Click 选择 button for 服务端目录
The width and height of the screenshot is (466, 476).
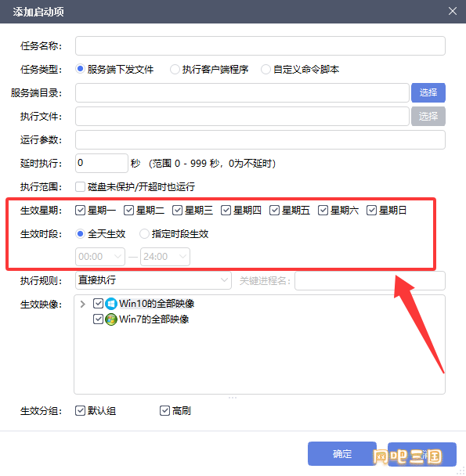(x=428, y=92)
